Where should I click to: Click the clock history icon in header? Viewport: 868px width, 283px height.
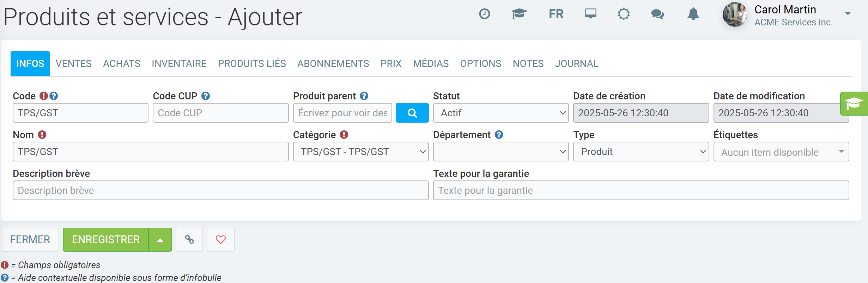(x=484, y=14)
